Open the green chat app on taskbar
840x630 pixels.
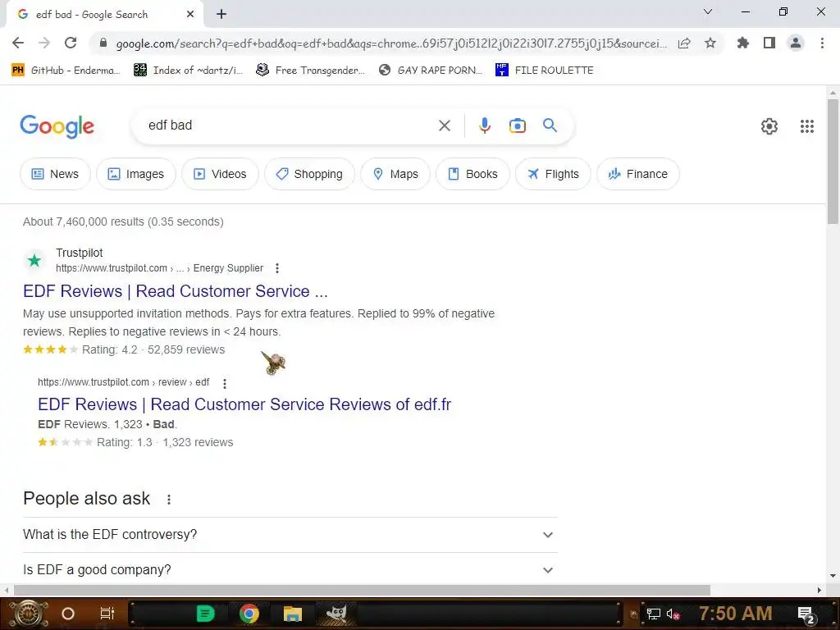pos(205,614)
